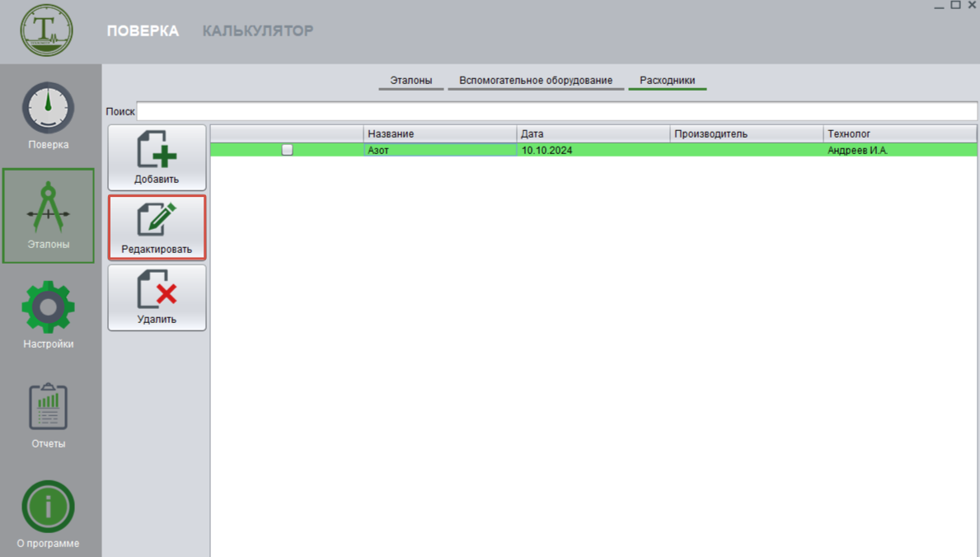Switch to the Эталоны tab
This screenshot has height=557, width=980.
[410, 81]
